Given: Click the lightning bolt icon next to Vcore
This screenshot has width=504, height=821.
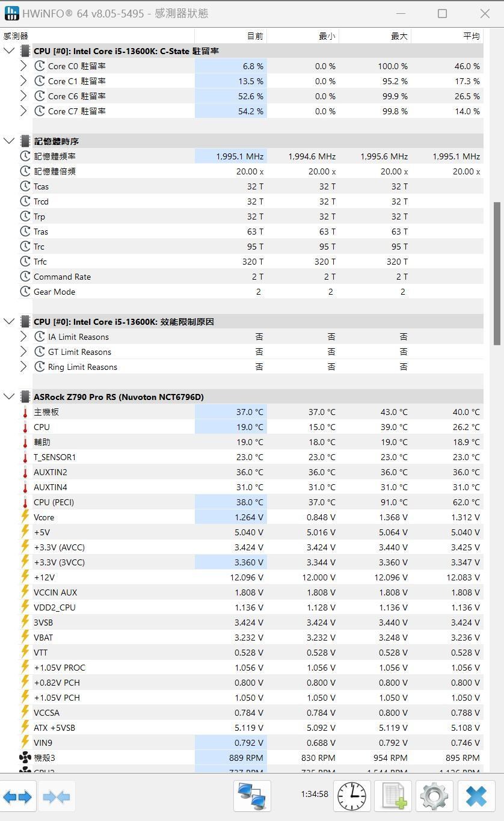Looking at the screenshot, I should (24, 517).
